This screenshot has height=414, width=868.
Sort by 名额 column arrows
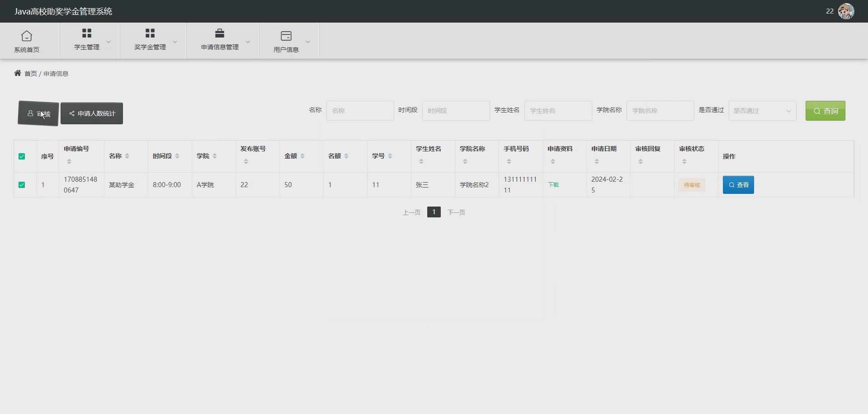pos(346,156)
